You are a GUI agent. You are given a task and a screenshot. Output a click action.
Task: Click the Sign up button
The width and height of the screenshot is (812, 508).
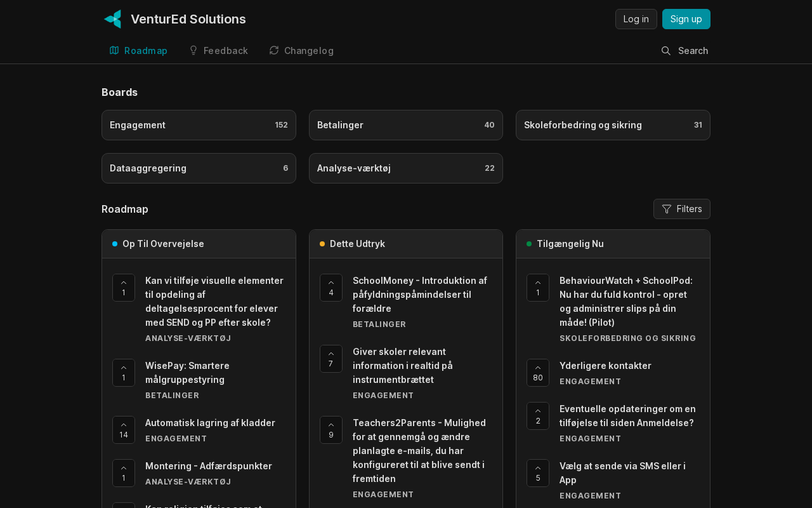click(x=686, y=19)
